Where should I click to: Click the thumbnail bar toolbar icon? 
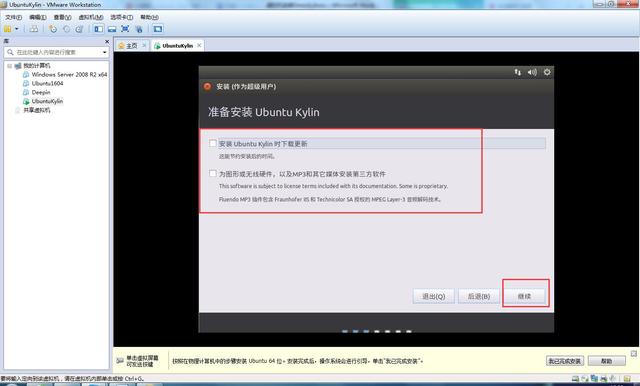[112, 29]
